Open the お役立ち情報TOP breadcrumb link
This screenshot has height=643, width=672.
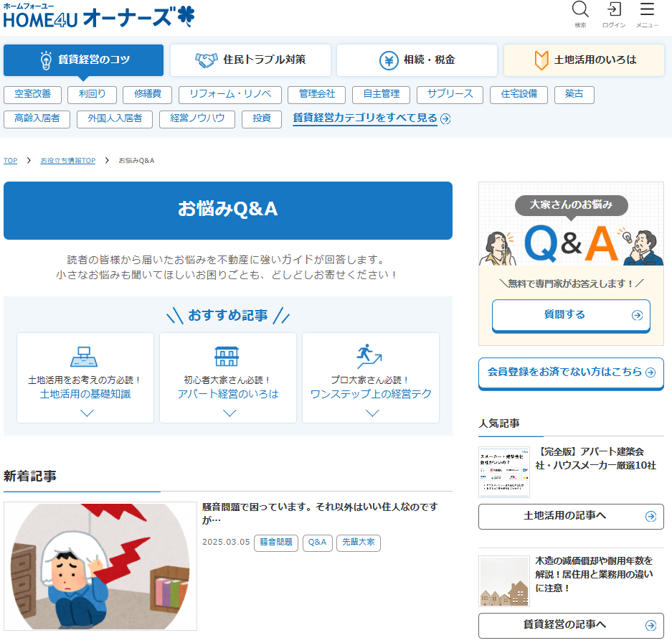(x=67, y=161)
